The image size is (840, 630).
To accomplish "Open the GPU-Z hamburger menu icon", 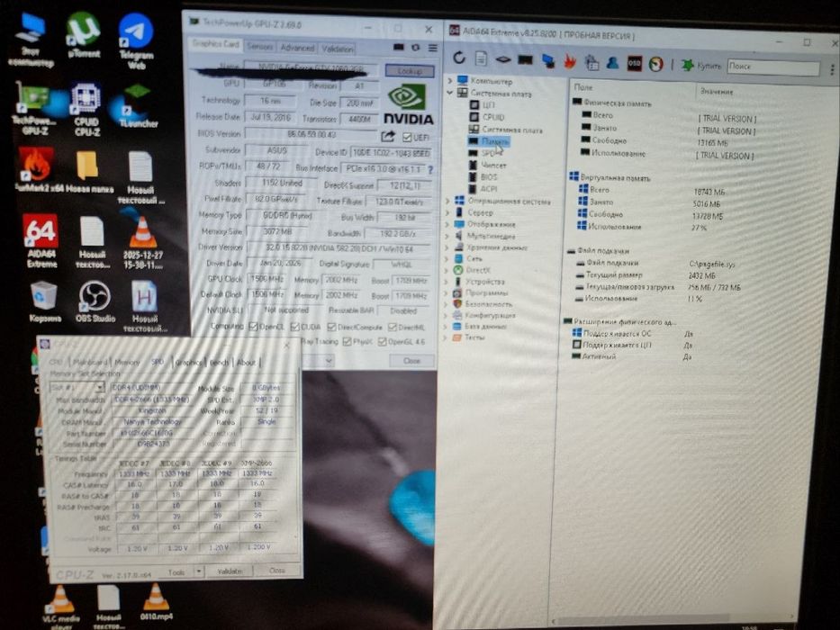I will [432, 49].
